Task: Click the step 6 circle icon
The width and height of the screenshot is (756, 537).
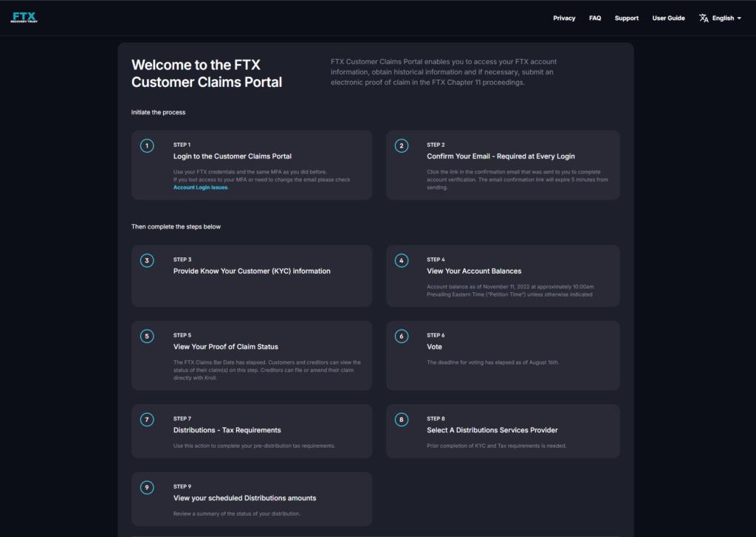Action: pyautogui.click(x=401, y=336)
